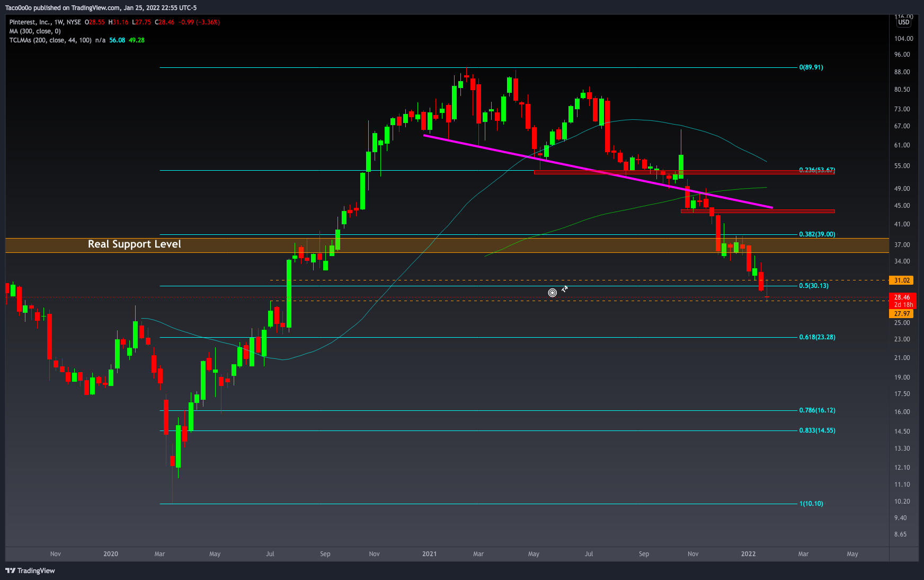924x580 pixels.
Task: Select the 0.833(14.55) Fibonacci level label
Action: 817,430
